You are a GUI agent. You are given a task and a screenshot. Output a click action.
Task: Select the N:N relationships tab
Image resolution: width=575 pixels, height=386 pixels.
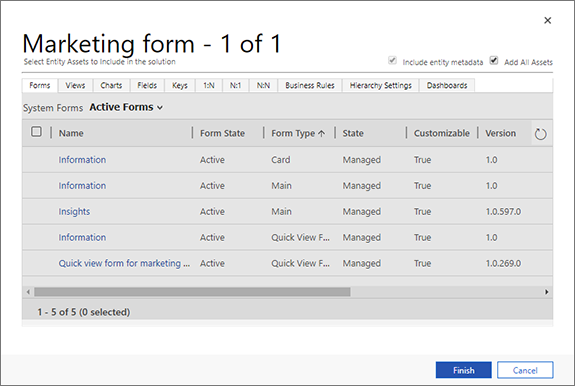point(263,85)
